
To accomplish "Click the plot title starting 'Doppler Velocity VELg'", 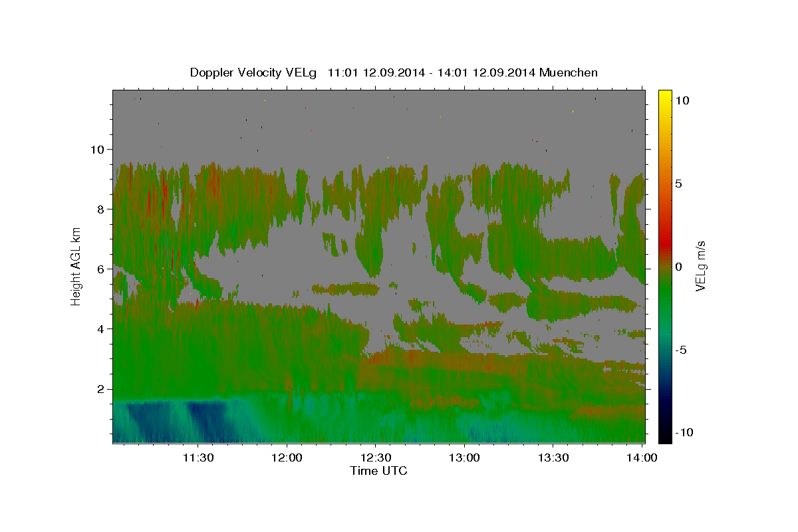I will click(x=394, y=72).
